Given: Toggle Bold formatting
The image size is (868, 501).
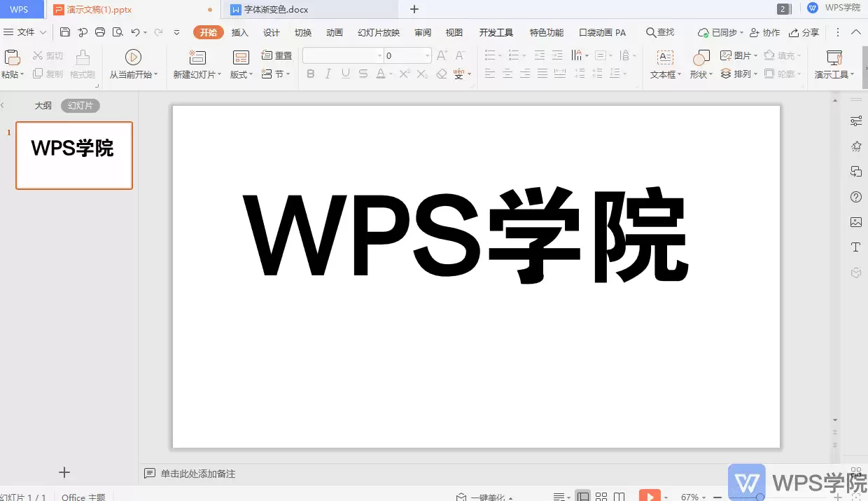Looking at the screenshot, I should (311, 74).
